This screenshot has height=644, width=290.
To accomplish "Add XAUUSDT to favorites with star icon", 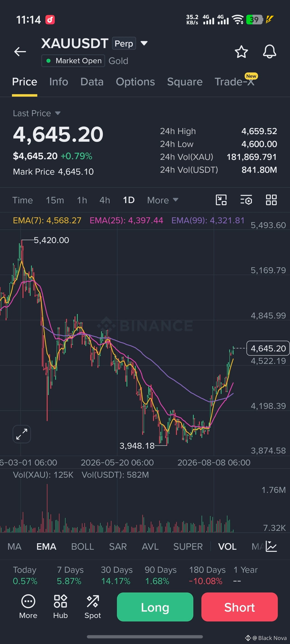I will (241, 52).
